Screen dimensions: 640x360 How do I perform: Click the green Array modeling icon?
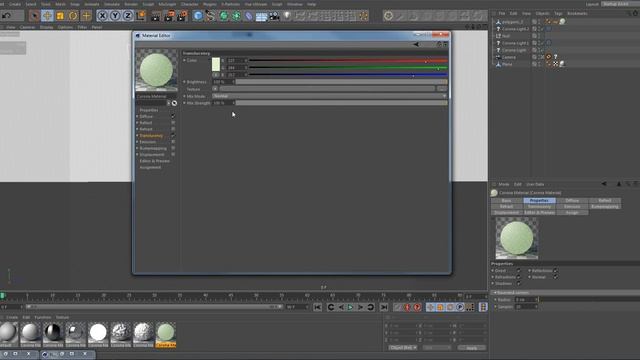(236, 16)
